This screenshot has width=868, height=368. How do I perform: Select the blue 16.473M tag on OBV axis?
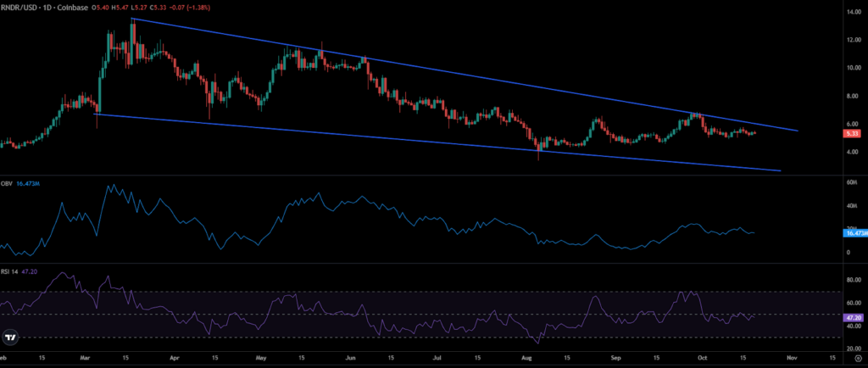click(854, 233)
